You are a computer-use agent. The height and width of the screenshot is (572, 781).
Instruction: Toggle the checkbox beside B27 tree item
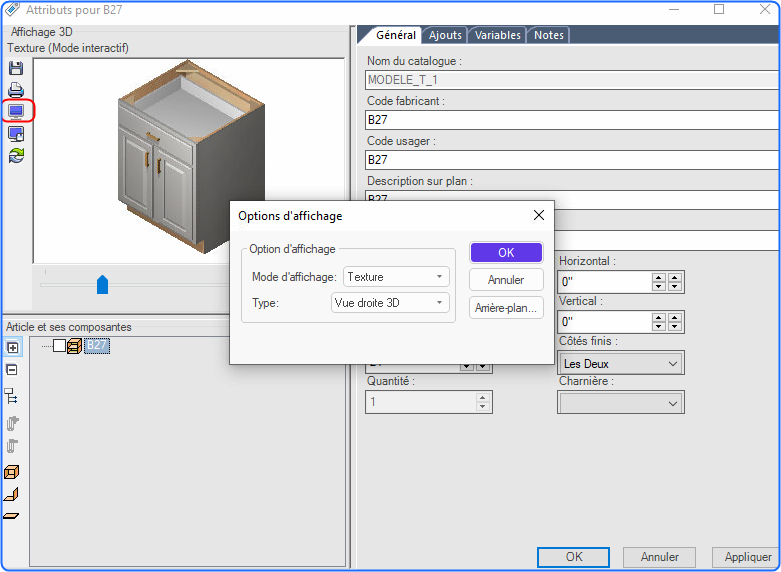pos(59,345)
